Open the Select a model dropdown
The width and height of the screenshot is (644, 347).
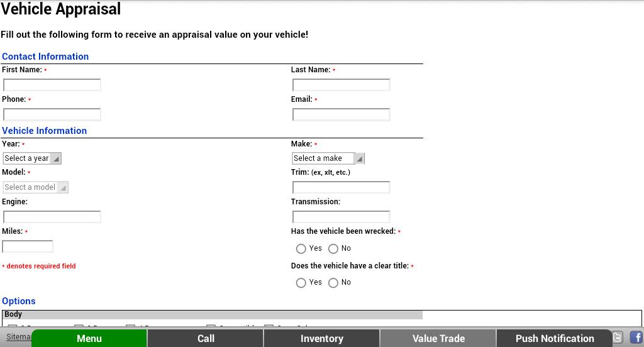point(35,187)
